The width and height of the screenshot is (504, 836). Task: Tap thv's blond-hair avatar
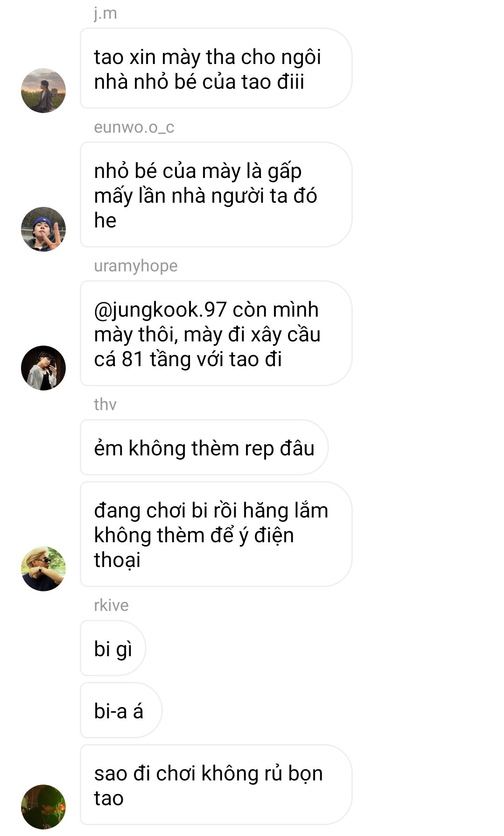[43, 569]
